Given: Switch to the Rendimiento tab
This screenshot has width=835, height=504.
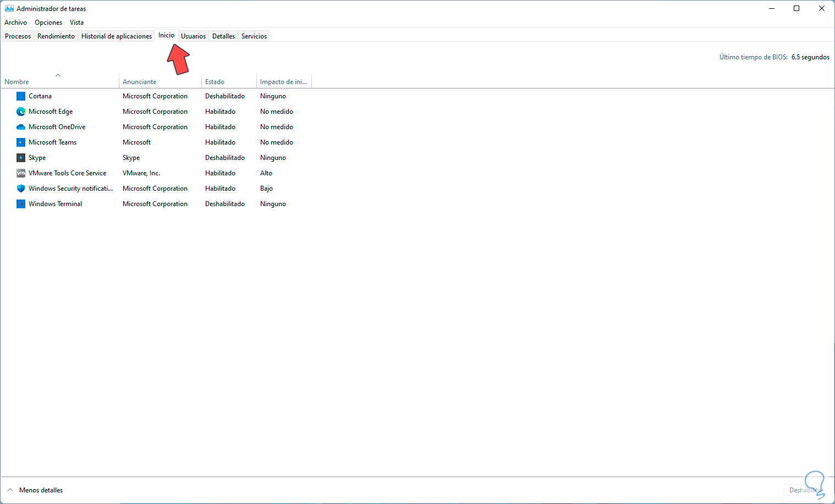Looking at the screenshot, I should click(56, 36).
